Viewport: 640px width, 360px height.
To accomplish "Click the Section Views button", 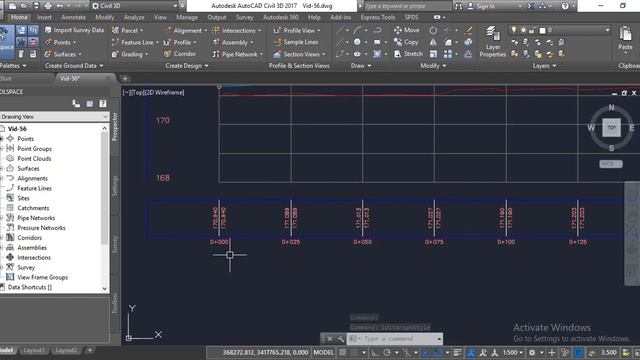I will pyautogui.click(x=299, y=54).
